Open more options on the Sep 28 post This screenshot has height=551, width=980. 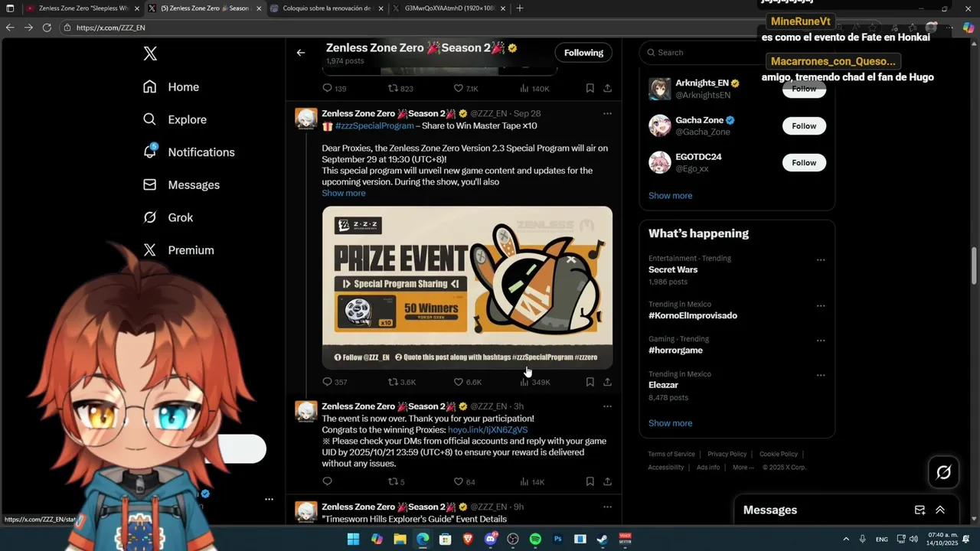[607, 113]
